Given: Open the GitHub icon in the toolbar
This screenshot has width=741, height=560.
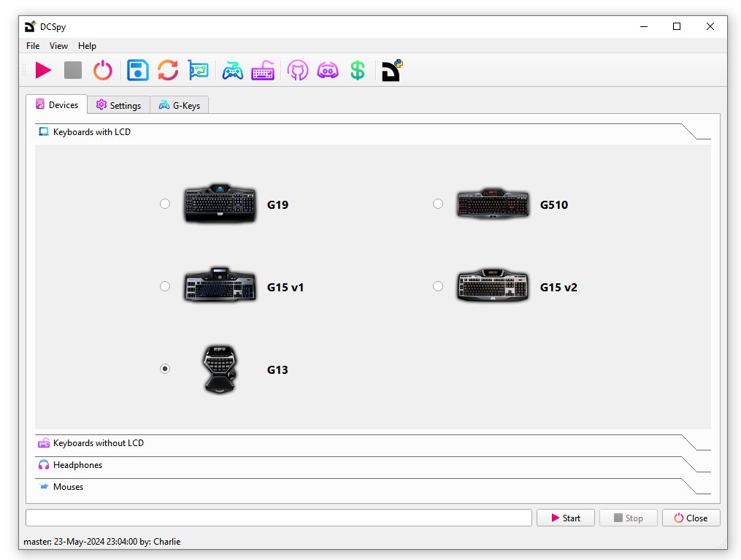Looking at the screenshot, I should pos(297,71).
